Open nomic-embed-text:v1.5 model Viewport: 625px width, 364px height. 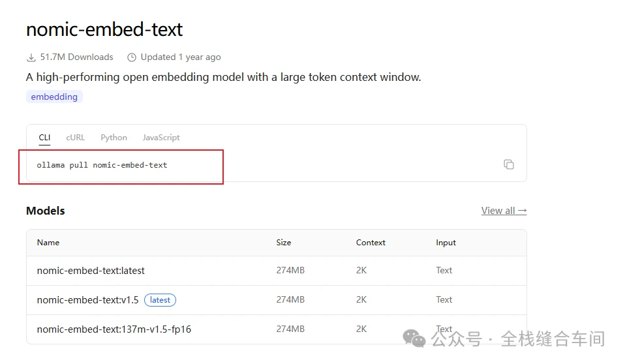click(87, 300)
